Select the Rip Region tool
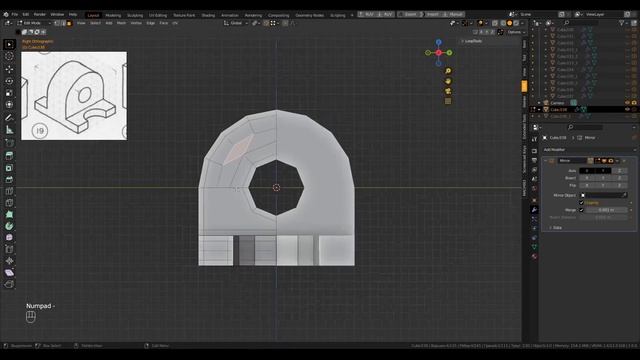This screenshot has height=360, width=640. pyautogui.click(x=9, y=284)
